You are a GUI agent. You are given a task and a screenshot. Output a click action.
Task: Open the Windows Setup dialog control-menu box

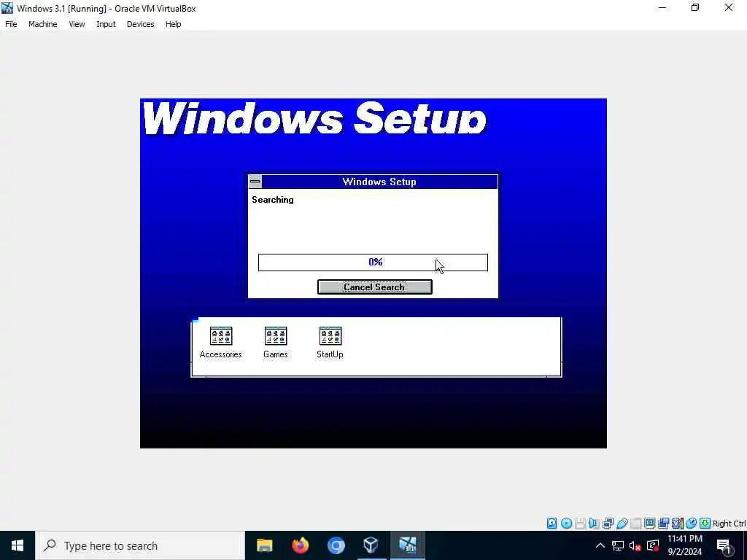tap(255, 182)
